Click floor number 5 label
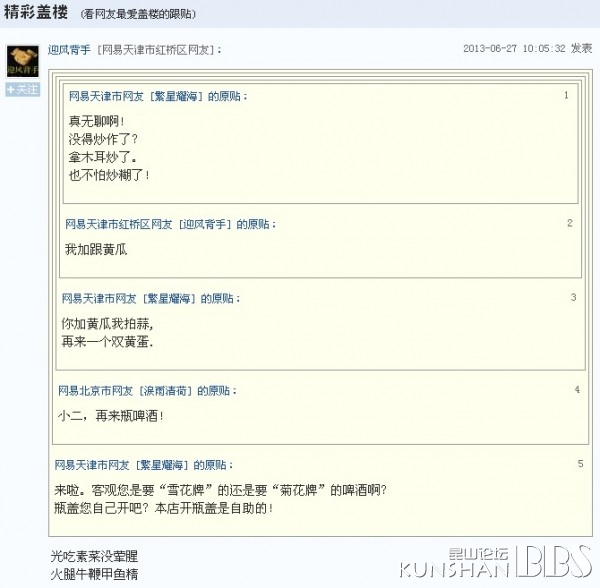Viewport: 600px width, 588px height. 580,464
